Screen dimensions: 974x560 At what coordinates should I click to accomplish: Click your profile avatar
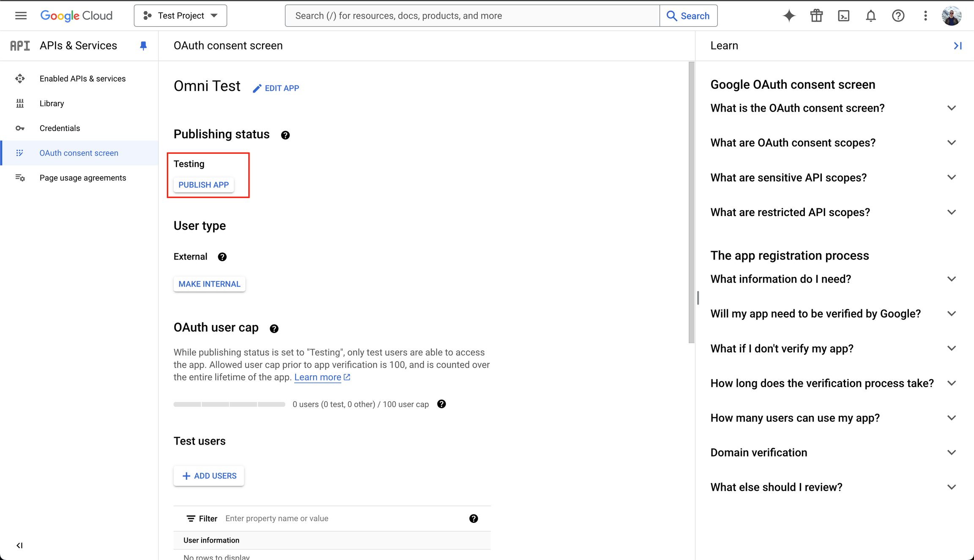[952, 15]
